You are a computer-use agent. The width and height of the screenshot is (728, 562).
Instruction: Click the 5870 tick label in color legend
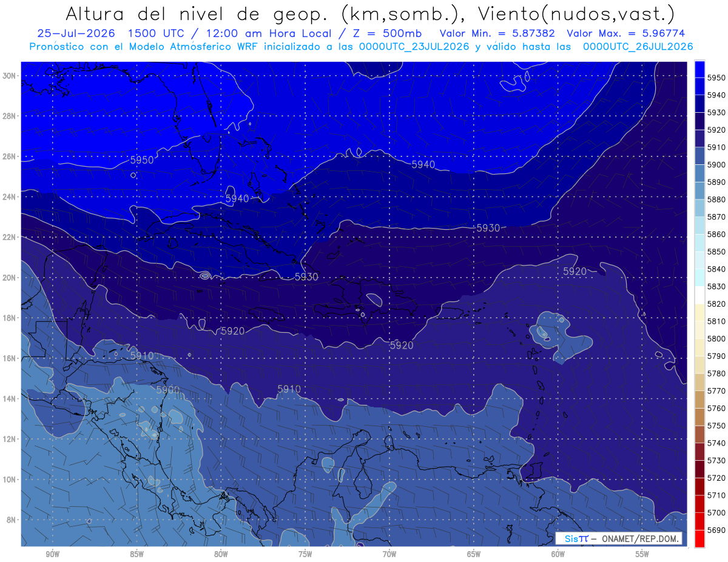716,216
